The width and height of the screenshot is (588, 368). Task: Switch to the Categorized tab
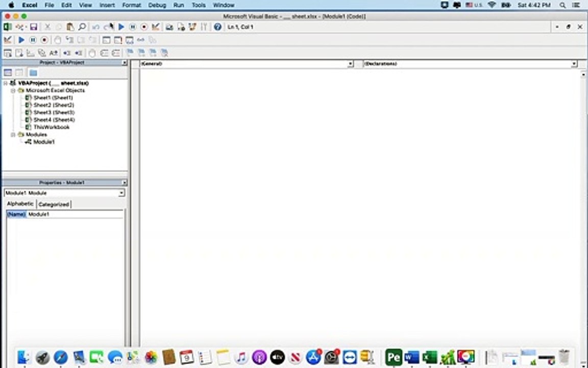pos(54,204)
